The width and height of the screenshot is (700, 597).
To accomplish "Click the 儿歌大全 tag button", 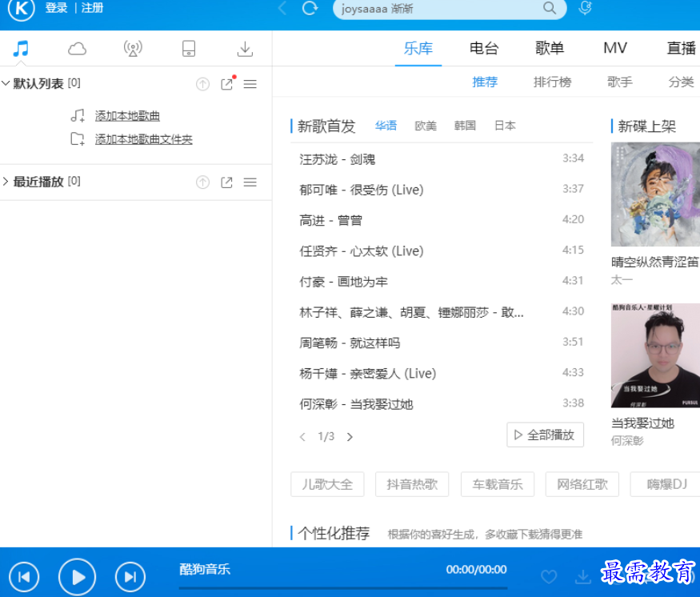I will click(327, 484).
